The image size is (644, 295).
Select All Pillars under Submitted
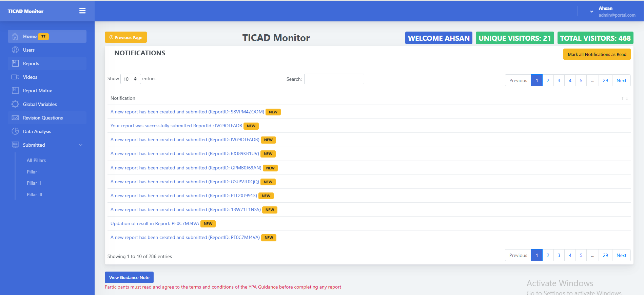(36, 160)
